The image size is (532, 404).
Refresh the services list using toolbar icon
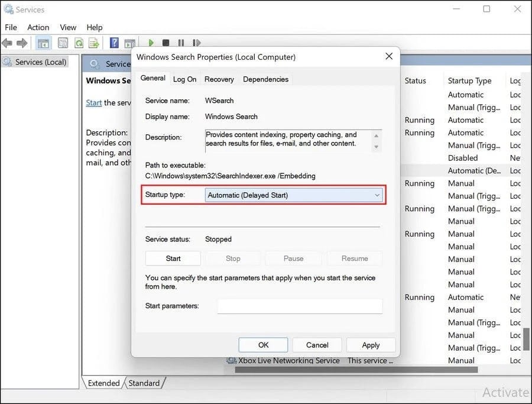(x=79, y=43)
